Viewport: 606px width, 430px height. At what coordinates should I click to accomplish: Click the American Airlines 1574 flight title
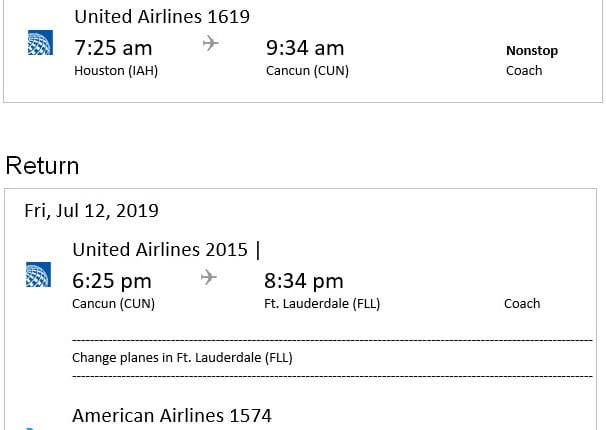tap(172, 415)
